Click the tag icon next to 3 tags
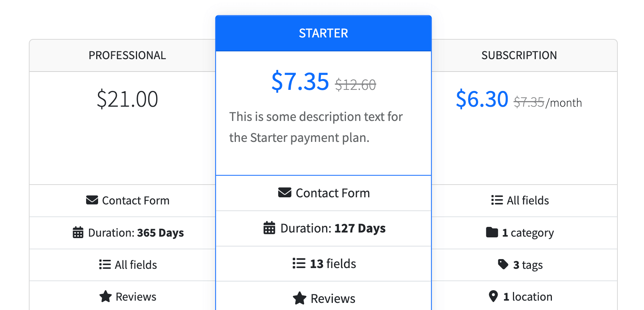 click(503, 264)
